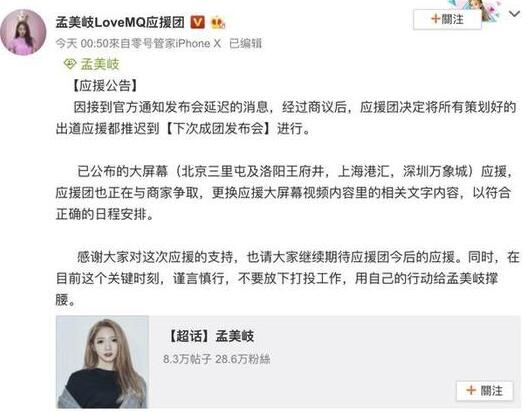Viewport: 527px width, 412px height.
Task: Follow the 孟美岐 super topic
Action: [x=484, y=390]
